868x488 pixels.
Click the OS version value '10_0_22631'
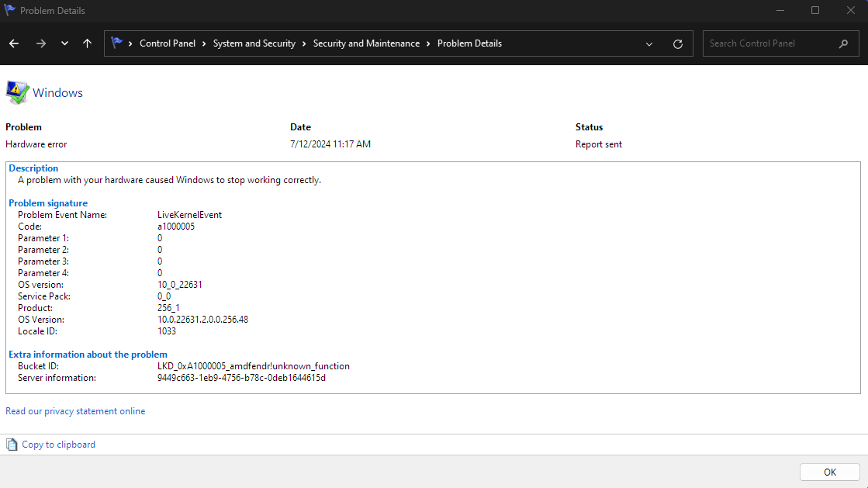coord(180,285)
